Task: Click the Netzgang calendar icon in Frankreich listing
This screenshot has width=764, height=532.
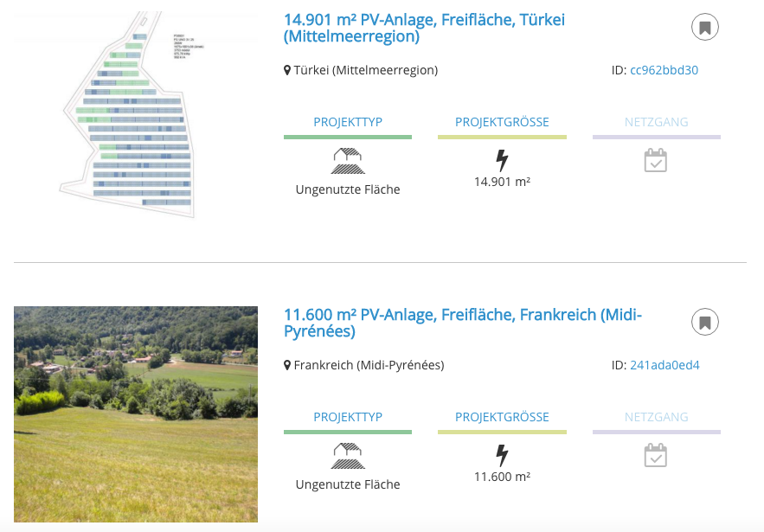Action: pos(656,456)
